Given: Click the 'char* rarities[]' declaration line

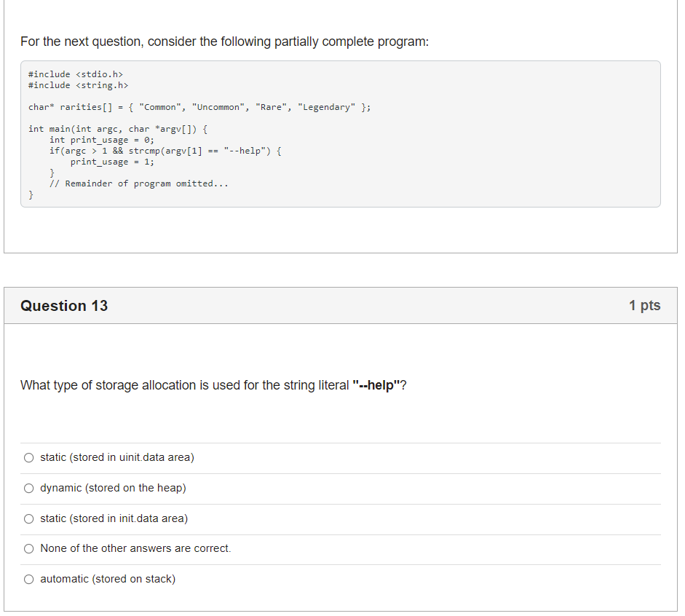Looking at the screenshot, I should click(199, 107).
